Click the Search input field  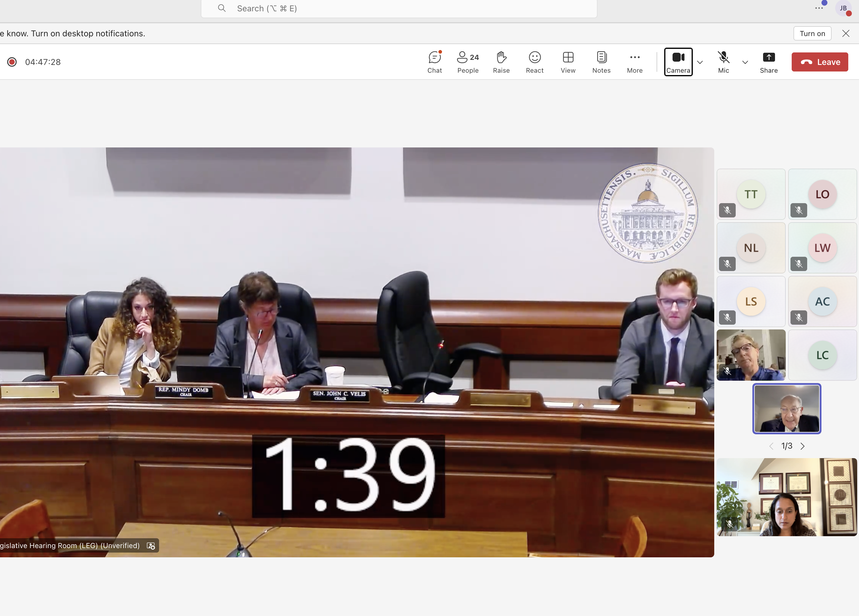pos(399,8)
